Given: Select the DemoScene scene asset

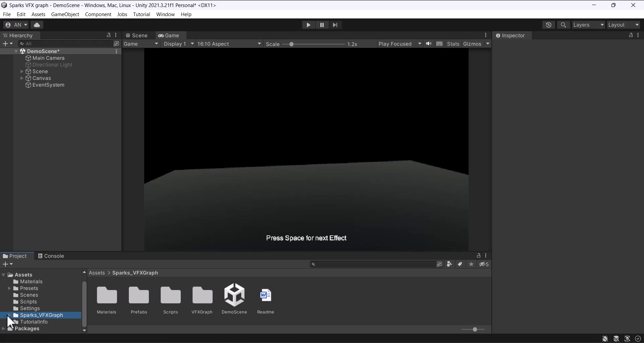Looking at the screenshot, I should (234, 299).
